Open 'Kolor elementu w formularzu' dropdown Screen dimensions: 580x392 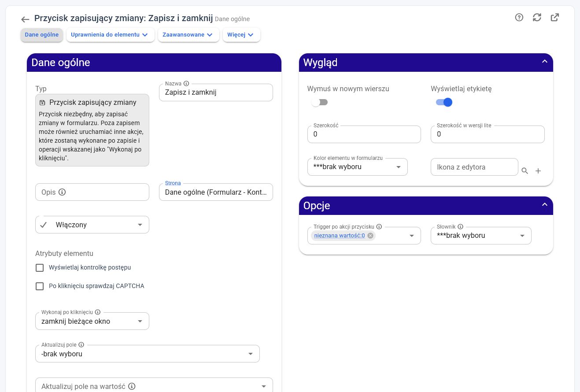pos(358,167)
